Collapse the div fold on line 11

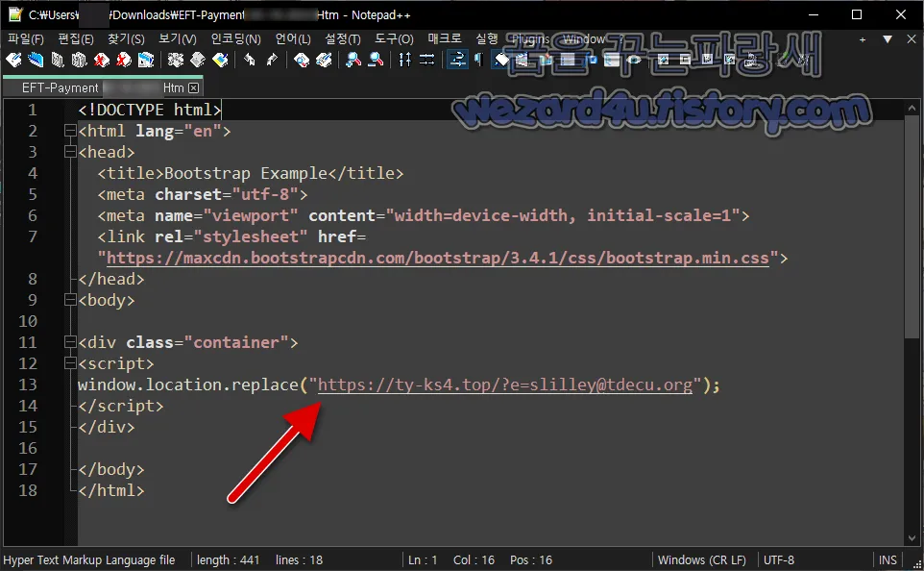(x=70, y=343)
